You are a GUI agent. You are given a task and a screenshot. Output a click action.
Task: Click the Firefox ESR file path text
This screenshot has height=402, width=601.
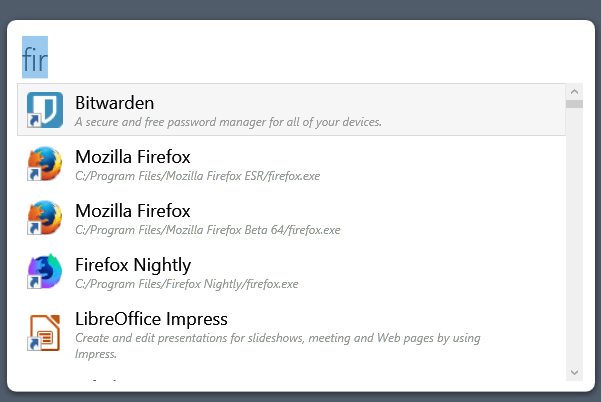[197, 176]
